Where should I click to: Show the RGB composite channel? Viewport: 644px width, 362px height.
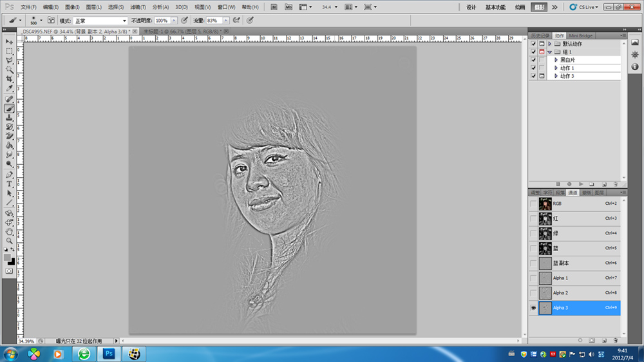point(533,204)
